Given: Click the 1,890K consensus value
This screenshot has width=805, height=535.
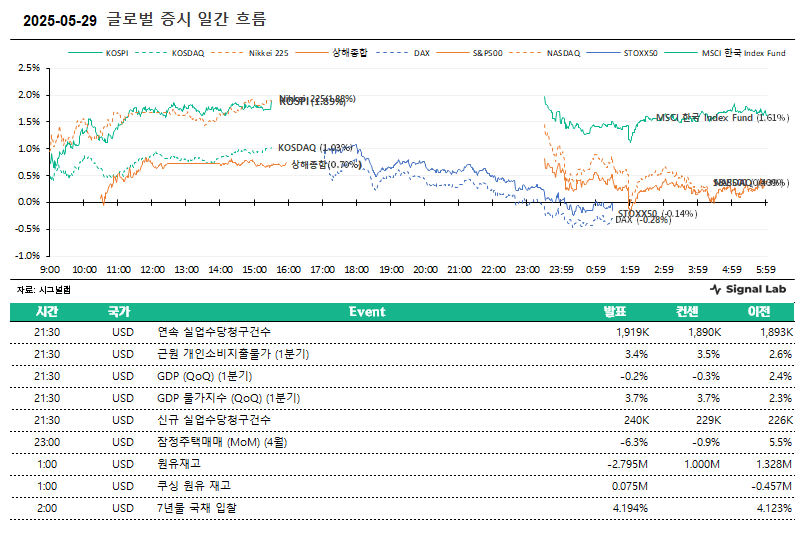Looking at the screenshot, I should pos(704,332).
